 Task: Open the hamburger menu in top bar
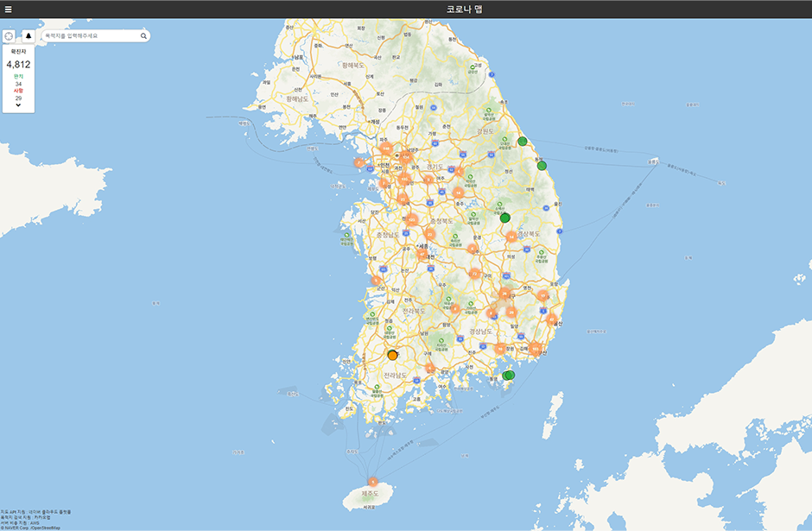[x=9, y=9]
